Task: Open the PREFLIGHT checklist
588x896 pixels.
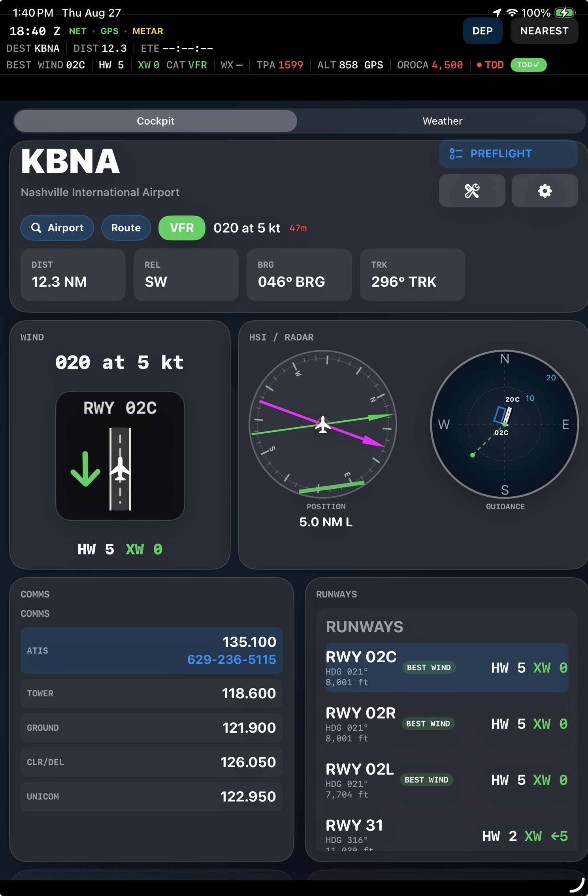Action: click(508, 153)
